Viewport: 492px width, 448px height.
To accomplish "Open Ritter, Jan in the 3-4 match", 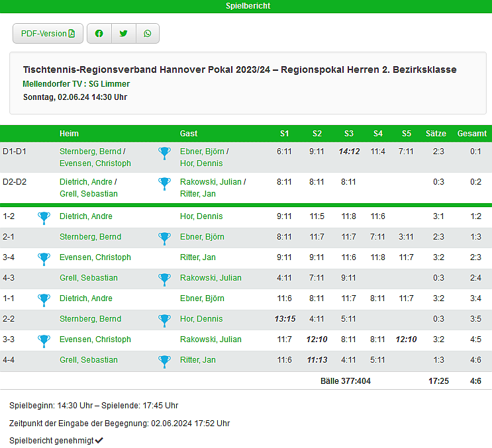I will click(197, 257).
